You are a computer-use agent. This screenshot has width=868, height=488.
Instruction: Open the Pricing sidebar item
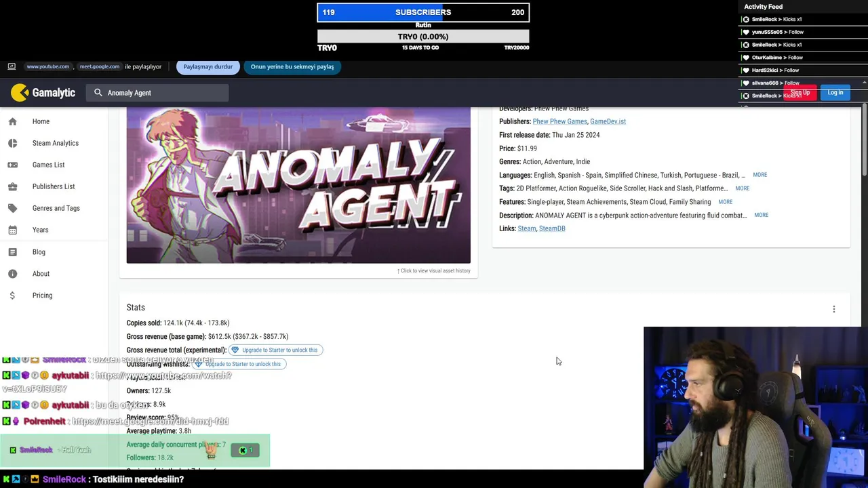click(42, 296)
